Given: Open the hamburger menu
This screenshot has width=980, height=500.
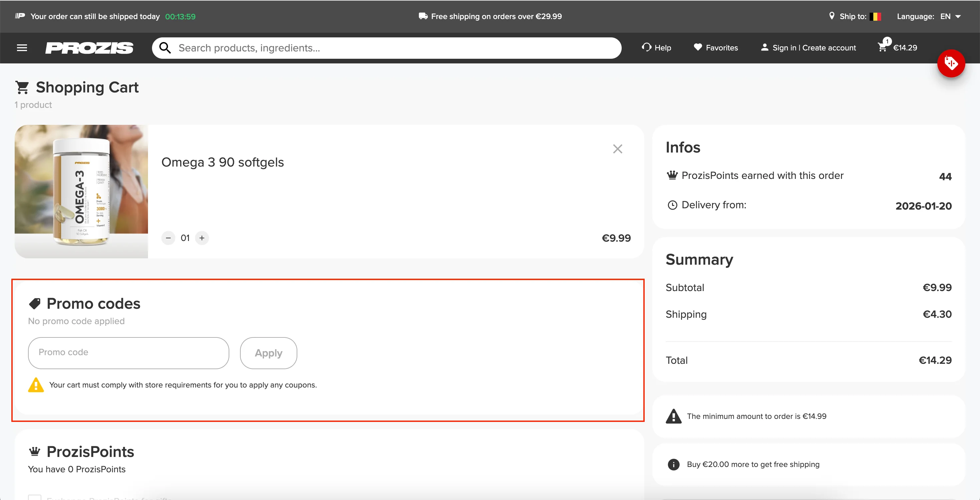Looking at the screenshot, I should [22, 48].
